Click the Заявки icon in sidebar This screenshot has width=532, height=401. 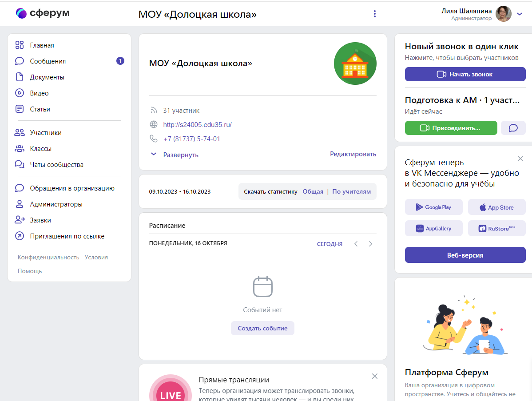(20, 220)
